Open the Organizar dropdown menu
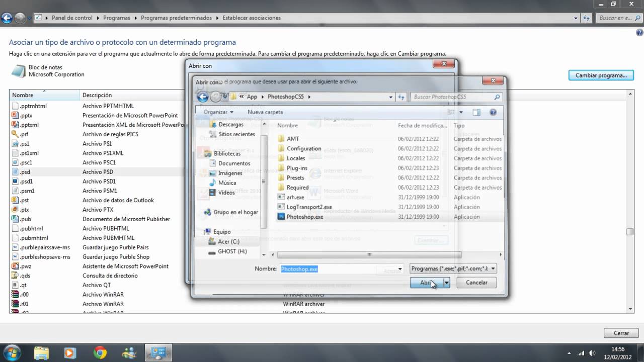This screenshot has width=644, height=362. (218, 112)
